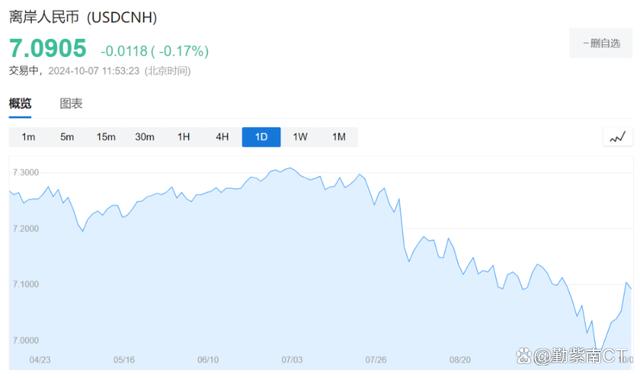Switch chart to 1H interval
Screen dimensions: 640x378
point(183,137)
